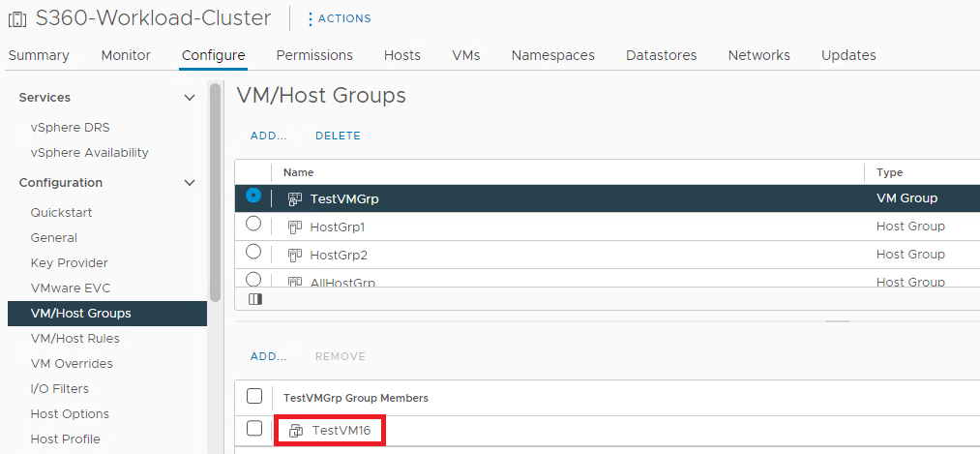Viewport: 980px width, 454px height.
Task: Open the Host Options page
Action: pyautogui.click(x=70, y=414)
